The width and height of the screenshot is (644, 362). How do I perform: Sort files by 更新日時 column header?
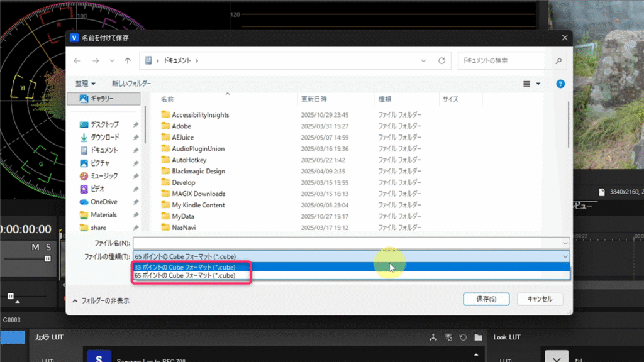click(314, 99)
